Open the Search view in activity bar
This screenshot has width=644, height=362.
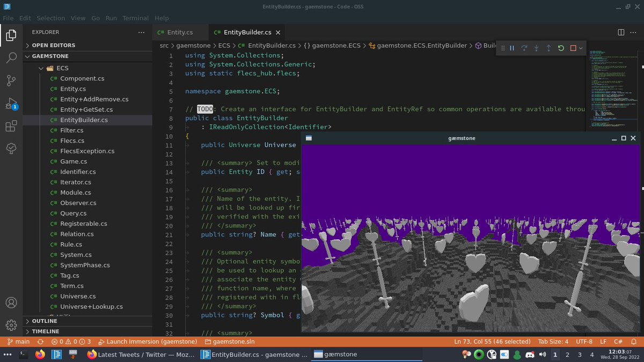click(11, 58)
